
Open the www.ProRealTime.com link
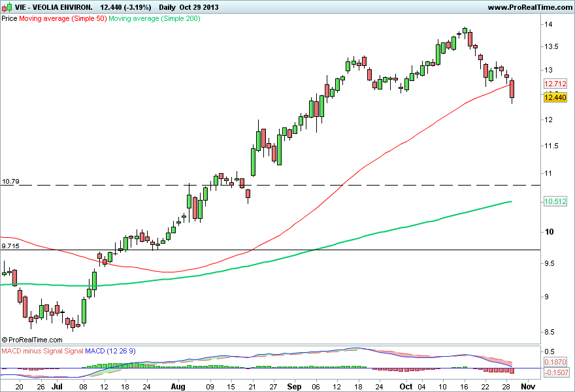530,7
